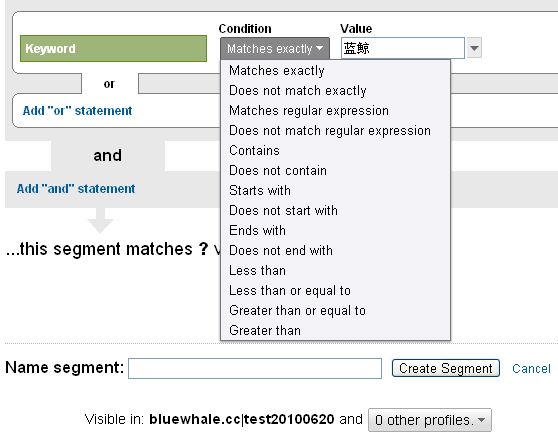Open the '0 other profiles' dropdown
The width and height of the screenshot is (558, 446).
pos(430,420)
